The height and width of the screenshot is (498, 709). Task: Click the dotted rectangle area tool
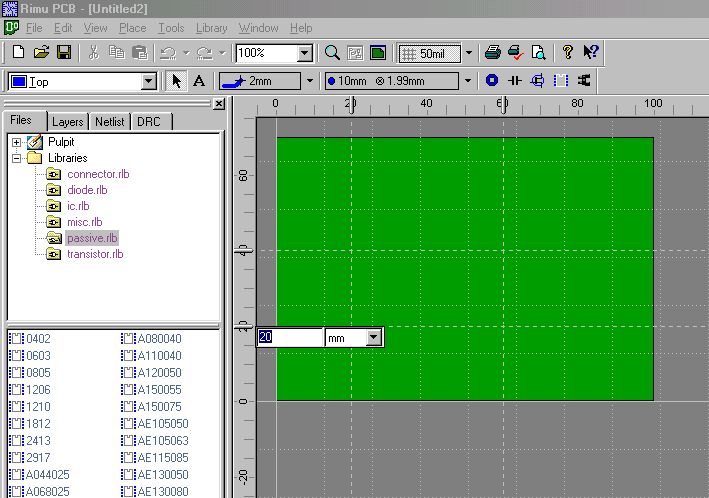(561, 81)
